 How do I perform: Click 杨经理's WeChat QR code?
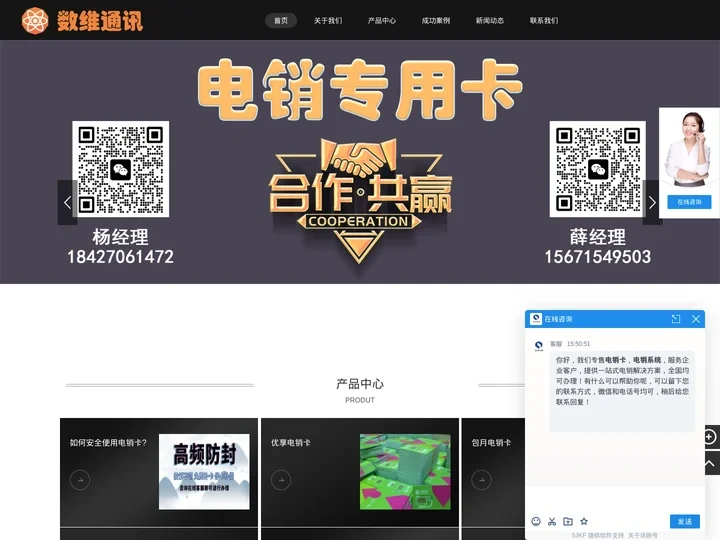pyautogui.click(x=121, y=169)
